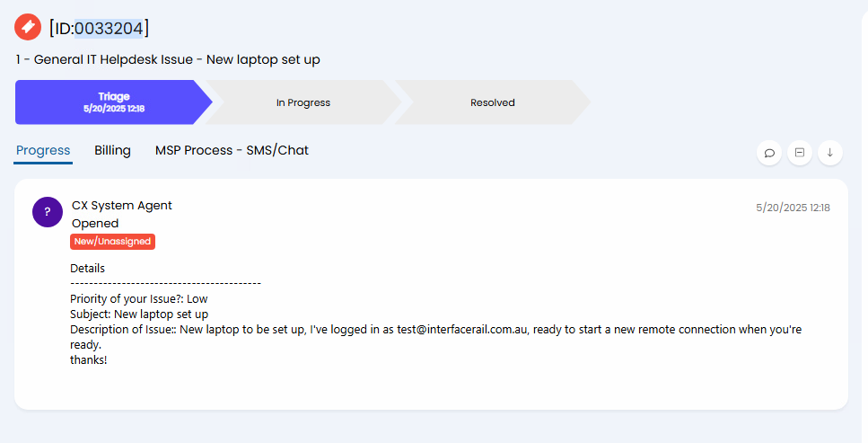The width and height of the screenshot is (868, 443).
Task: Select the ticket ID number 0033204
Action: pos(109,28)
